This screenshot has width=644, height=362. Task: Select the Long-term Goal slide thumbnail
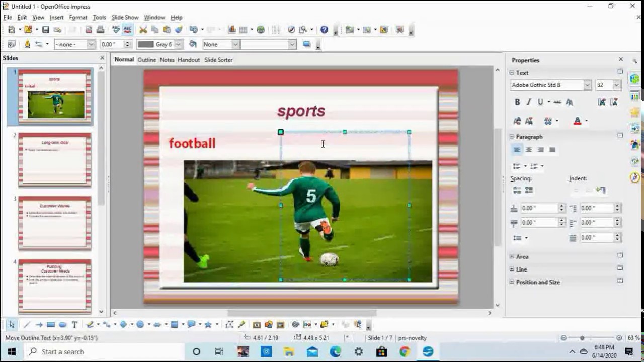pyautogui.click(x=55, y=160)
